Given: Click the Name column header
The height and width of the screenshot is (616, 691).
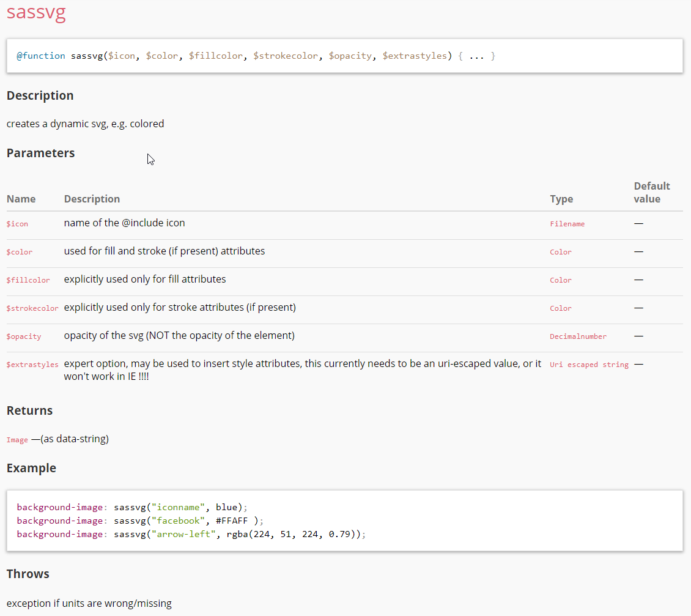Looking at the screenshot, I should pos(21,199).
